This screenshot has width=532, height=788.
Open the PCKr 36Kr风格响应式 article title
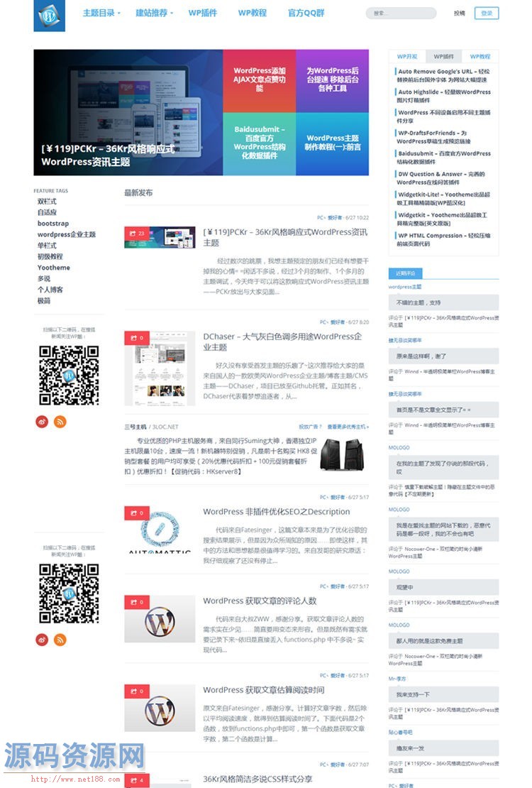point(285,237)
